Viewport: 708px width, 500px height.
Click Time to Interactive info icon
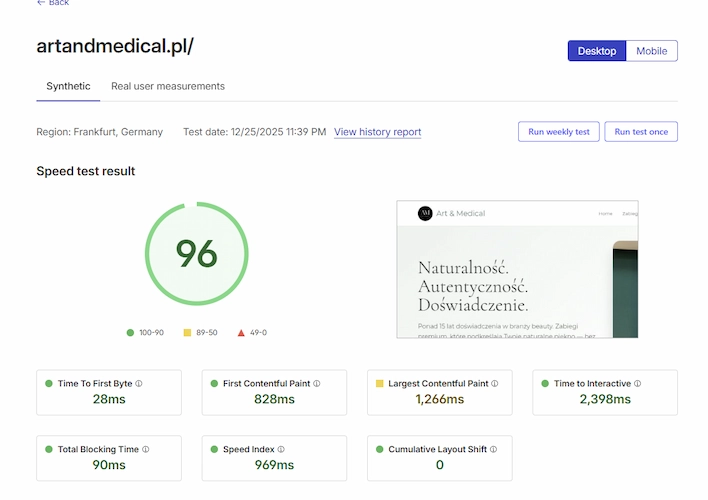coord(637,383)
